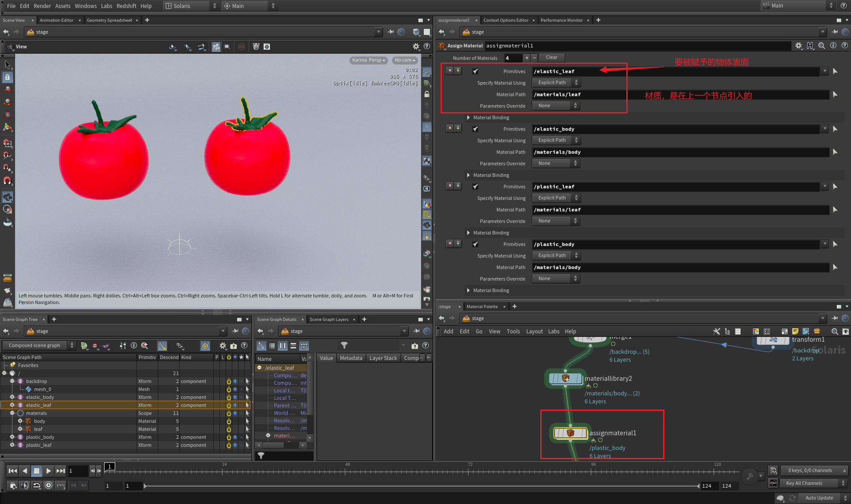Select the lock selection tool in viewport
The width and height of the screenshot is (851, 504).
[x=8, y=77]
